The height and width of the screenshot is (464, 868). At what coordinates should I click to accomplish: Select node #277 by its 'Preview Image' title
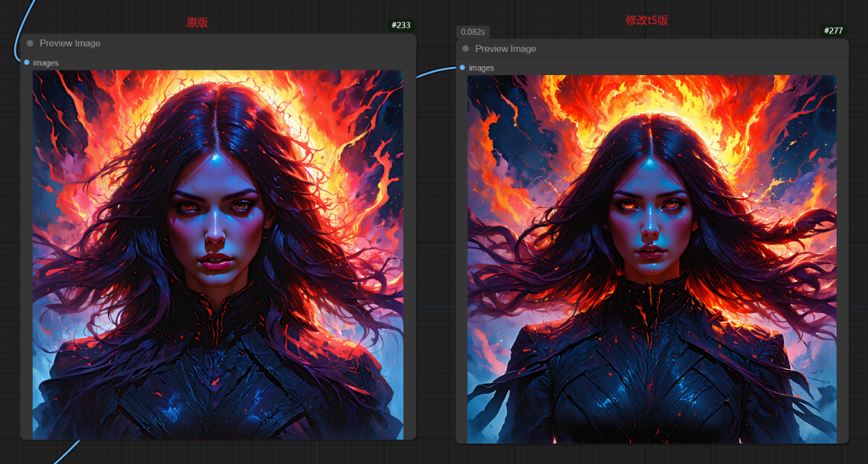(505, 48)
